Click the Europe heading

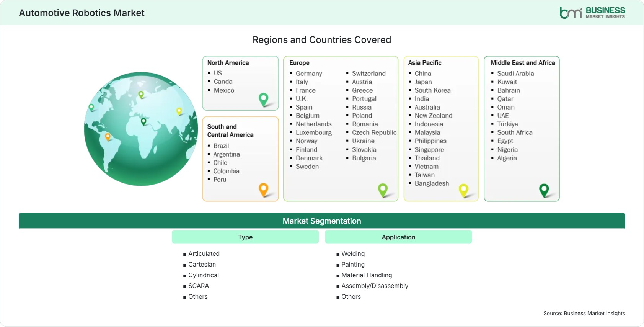point(299,63)
